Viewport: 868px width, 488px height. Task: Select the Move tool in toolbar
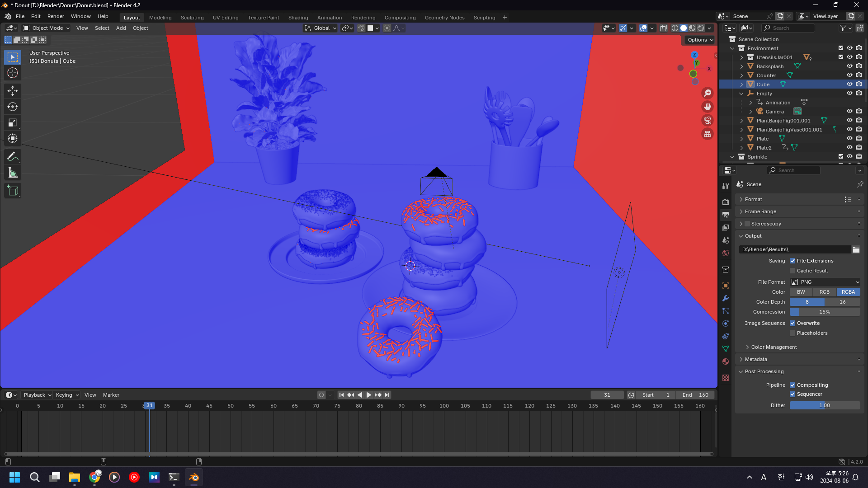(x=13, y=91)
